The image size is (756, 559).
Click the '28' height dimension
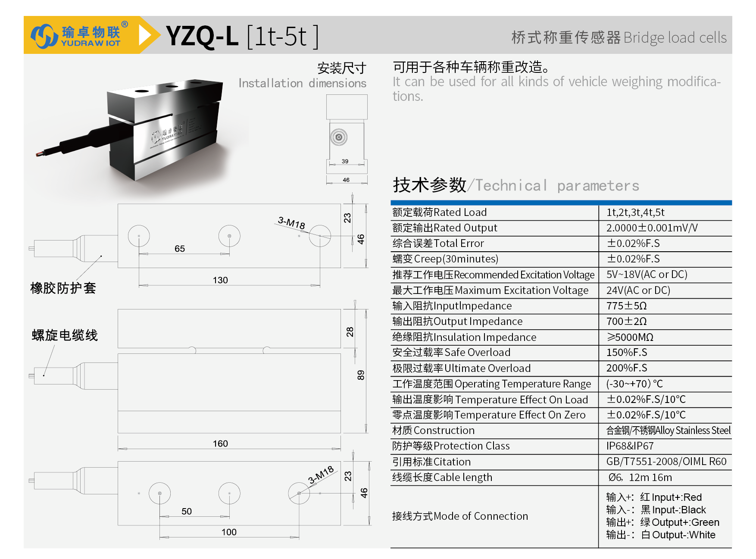tap(350, 332)
